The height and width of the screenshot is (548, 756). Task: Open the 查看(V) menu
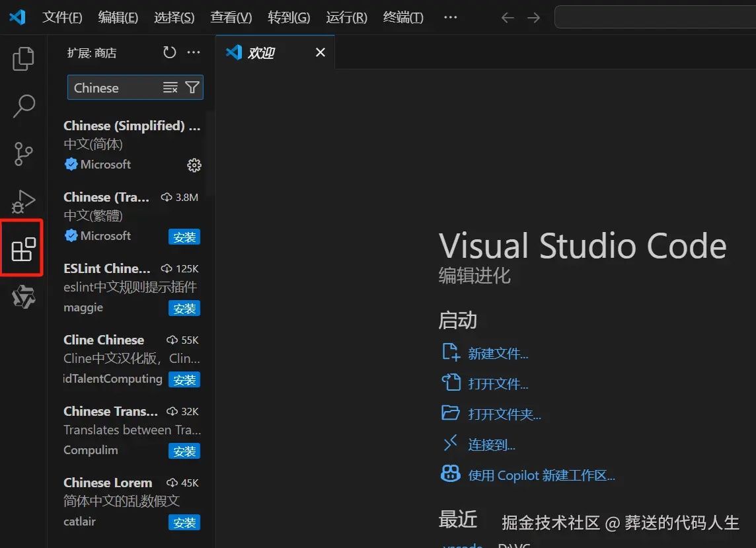tap(231, 17)
